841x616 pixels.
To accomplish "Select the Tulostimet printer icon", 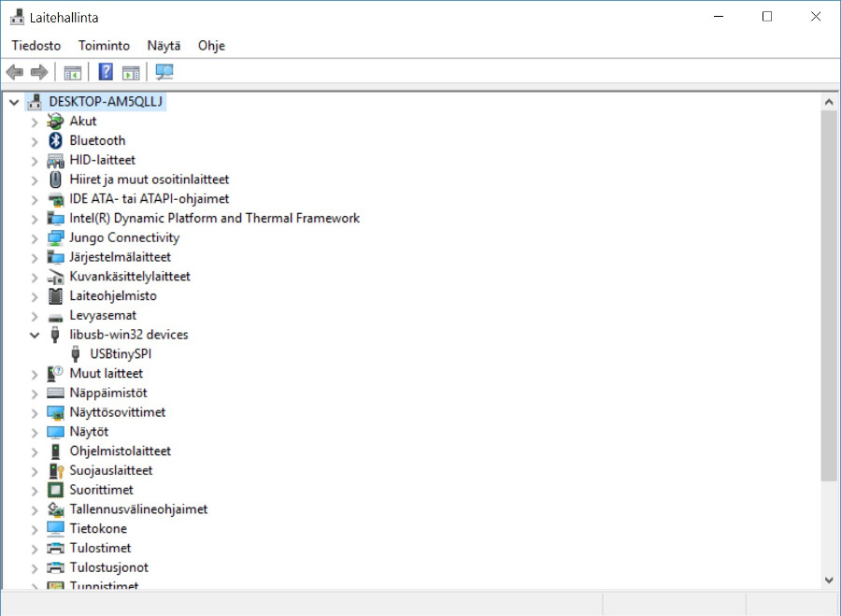I will tap(55, 548).
